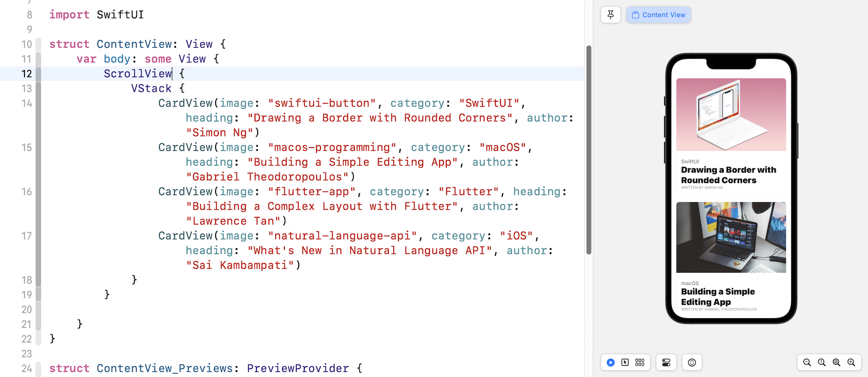Click the "swiftui-button" string literal
This screenshot has width=868, height=377.
(x=322, y=103)
